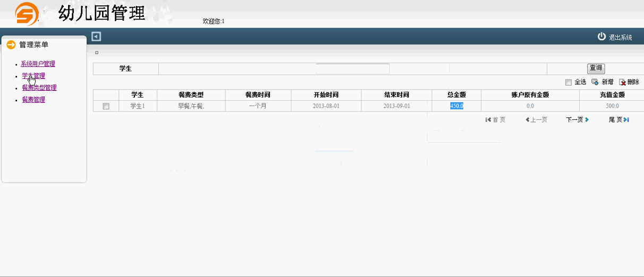Go to 尾页 last page

tap(619, 120)
